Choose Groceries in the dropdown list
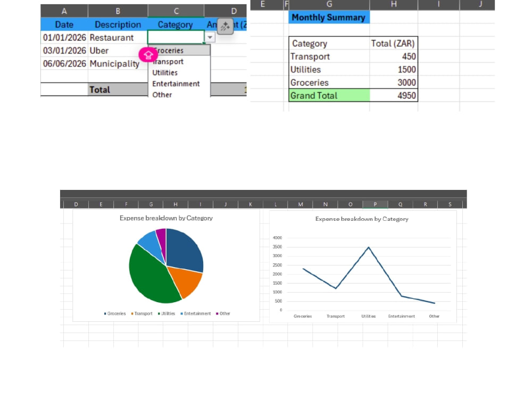This screenshot has width=532, height=399. click(179, 50)
